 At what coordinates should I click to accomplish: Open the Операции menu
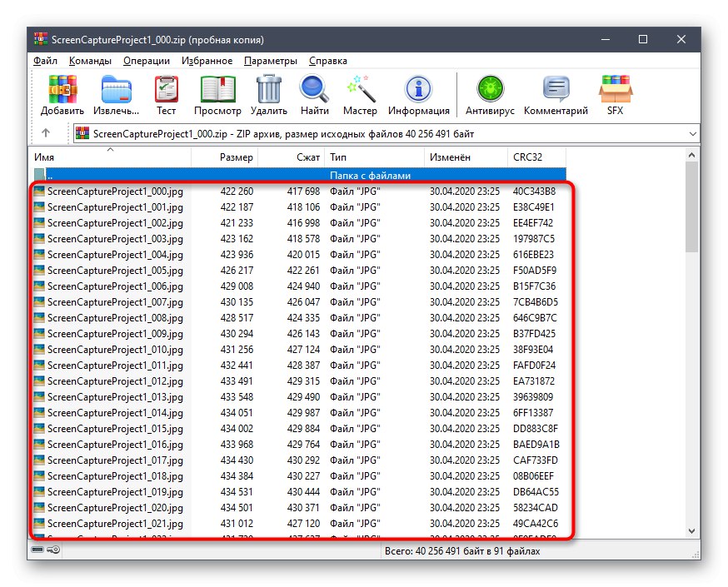point(147,61)
